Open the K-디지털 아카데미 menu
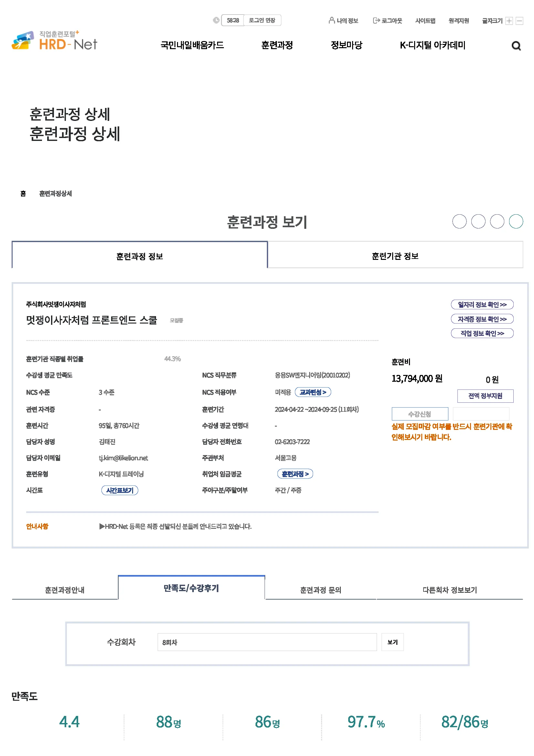 coord(432,45)
